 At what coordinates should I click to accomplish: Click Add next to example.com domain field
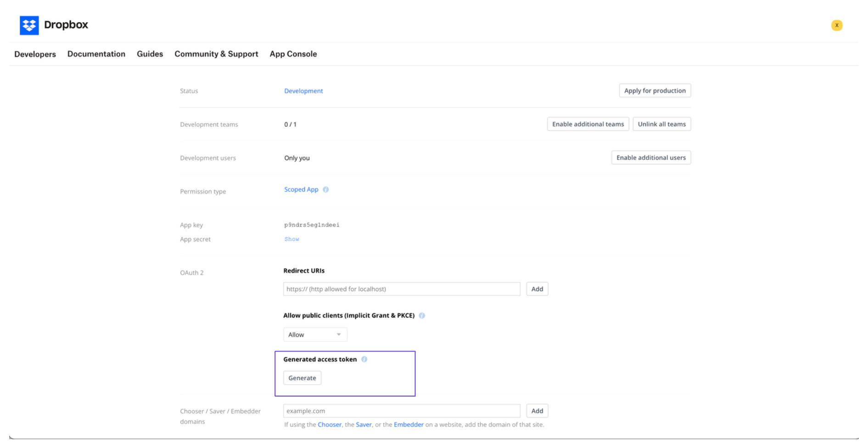[x=537, y=411]
